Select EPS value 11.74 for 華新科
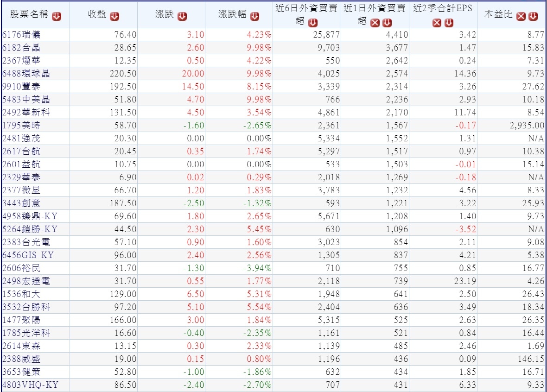Screen dimensions: 547x392 click(x=465, y=112)
